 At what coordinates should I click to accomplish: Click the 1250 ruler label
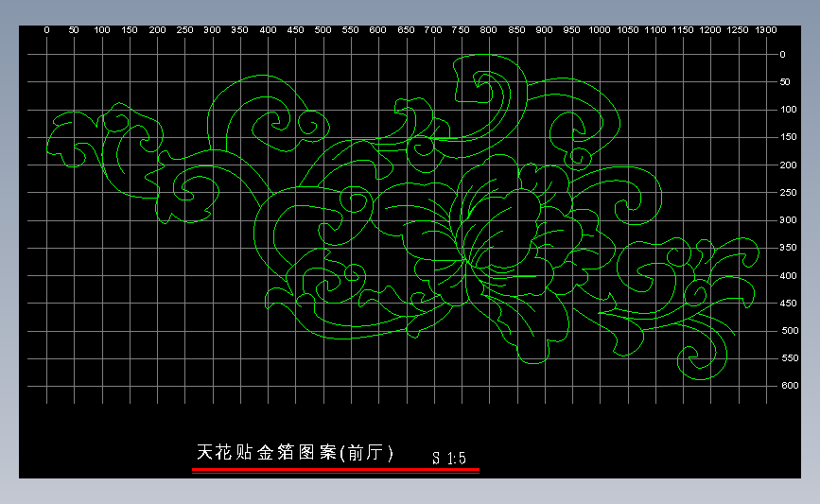[x=738, y=30]
